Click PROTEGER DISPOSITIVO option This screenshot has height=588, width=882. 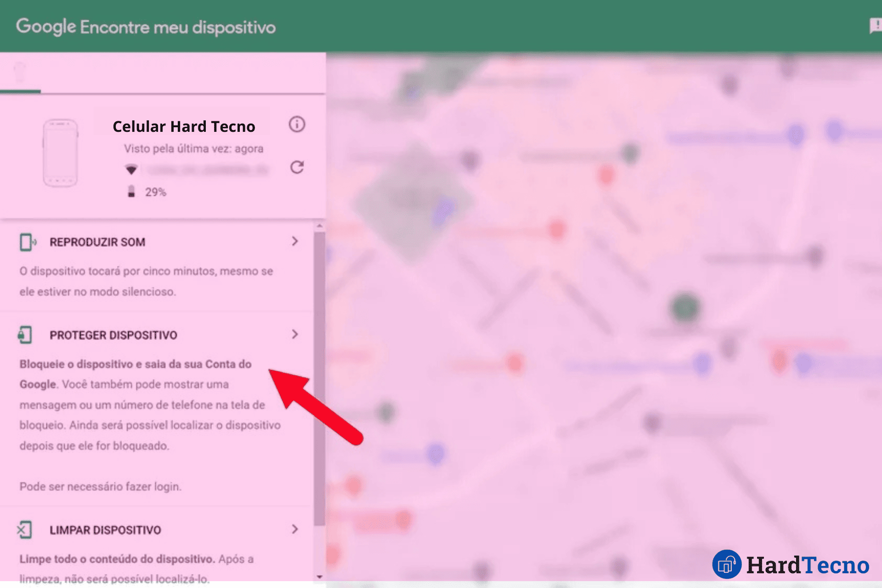pyautogui.click(x=113, y=335)
